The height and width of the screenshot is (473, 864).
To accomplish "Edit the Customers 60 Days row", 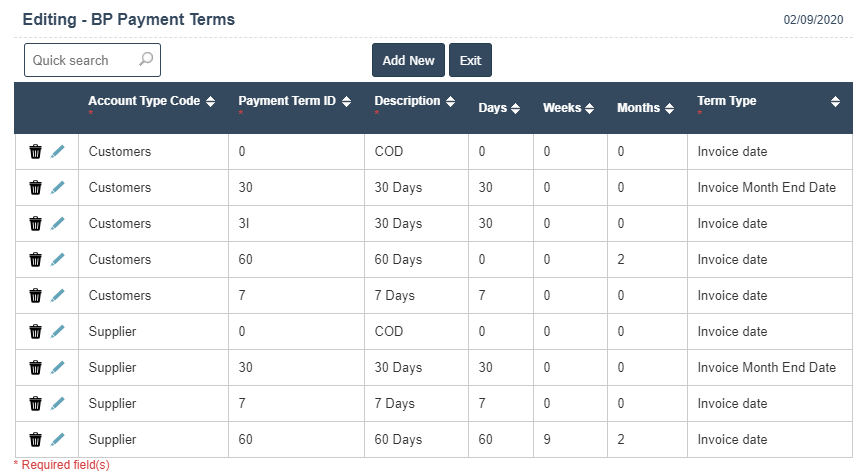I will pyautogui.click(x=57, y=260).
